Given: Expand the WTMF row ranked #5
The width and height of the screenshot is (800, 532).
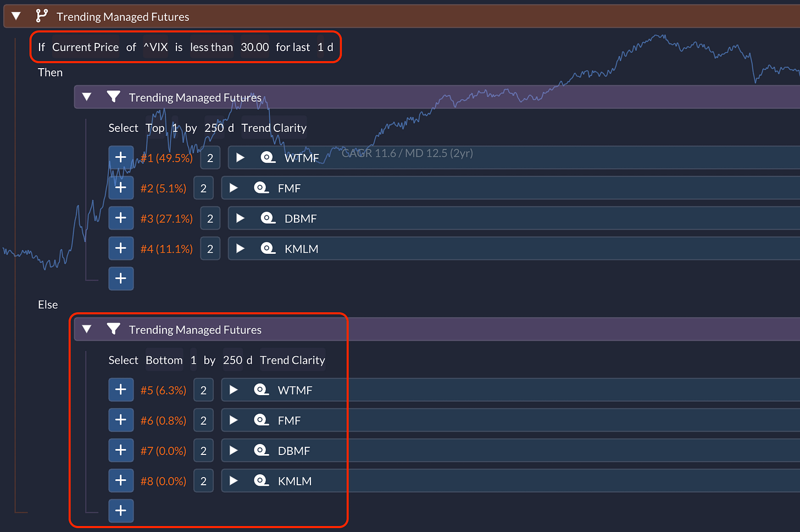Looking at the screenshot, I should pyautogui.click(x=234, y=390).
